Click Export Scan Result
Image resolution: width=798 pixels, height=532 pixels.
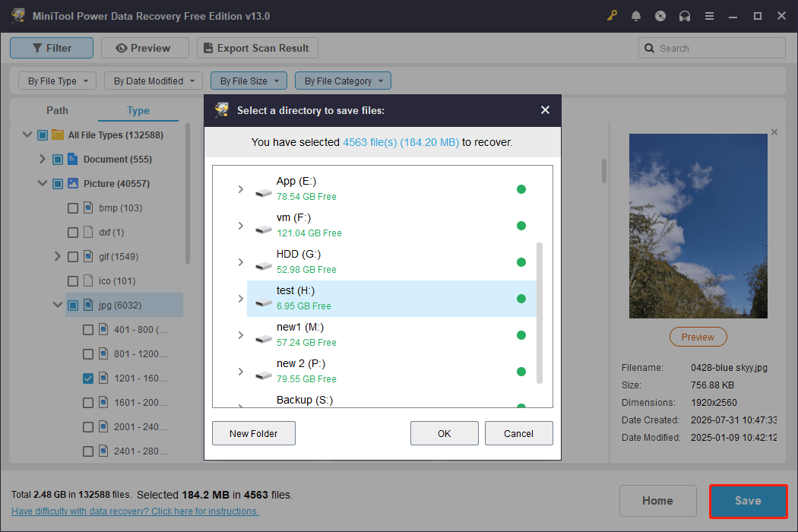(x=258, y=48)
